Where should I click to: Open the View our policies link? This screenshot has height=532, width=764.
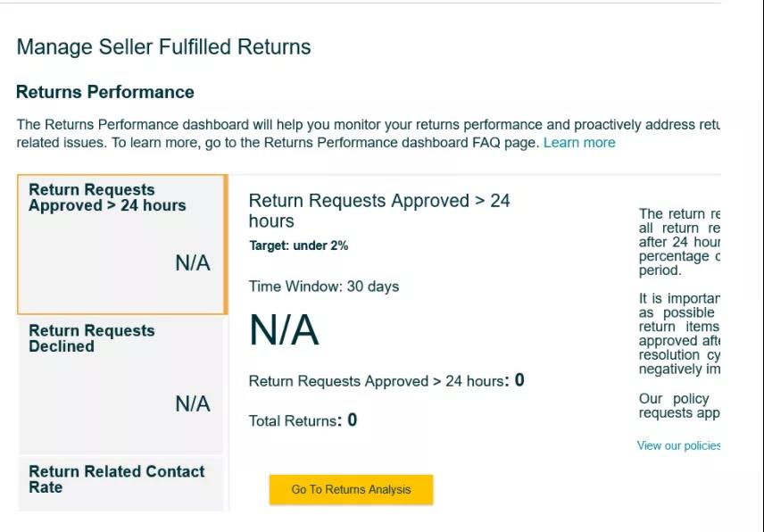point(678,445)
